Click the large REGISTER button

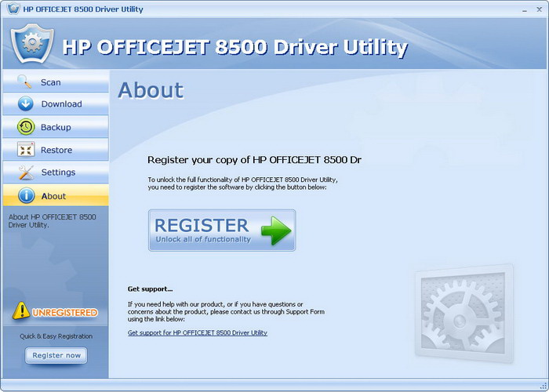[222, 230]
